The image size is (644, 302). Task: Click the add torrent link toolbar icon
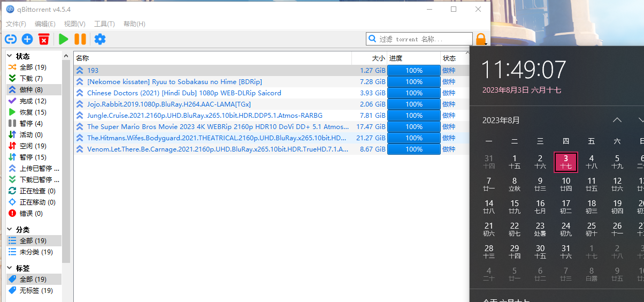[x=11, y=39]
